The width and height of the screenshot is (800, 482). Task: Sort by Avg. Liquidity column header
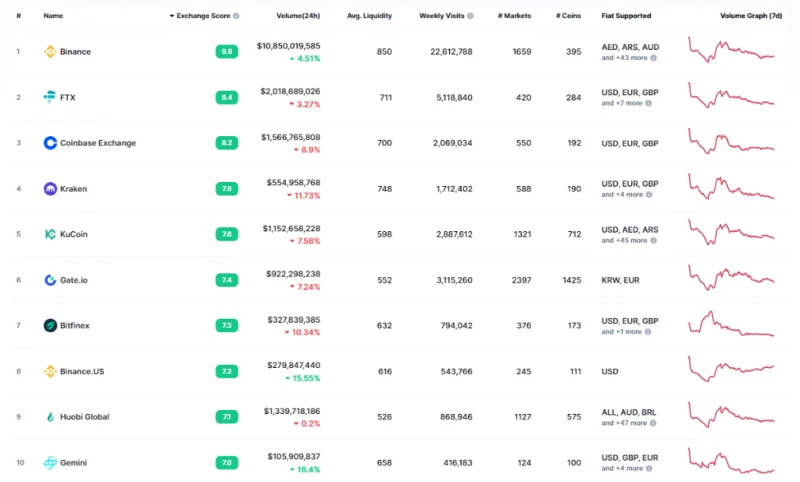(x=369, y=16)
